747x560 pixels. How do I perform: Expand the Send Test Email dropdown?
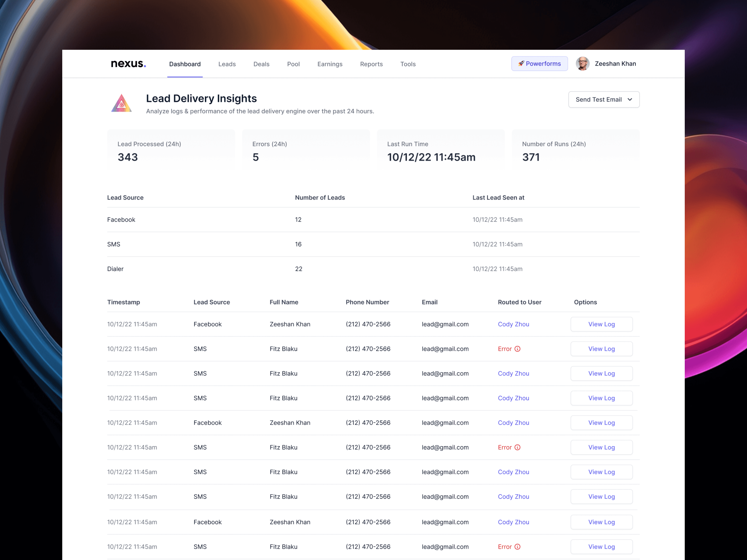pyautogui.click(x=629, y=99)
